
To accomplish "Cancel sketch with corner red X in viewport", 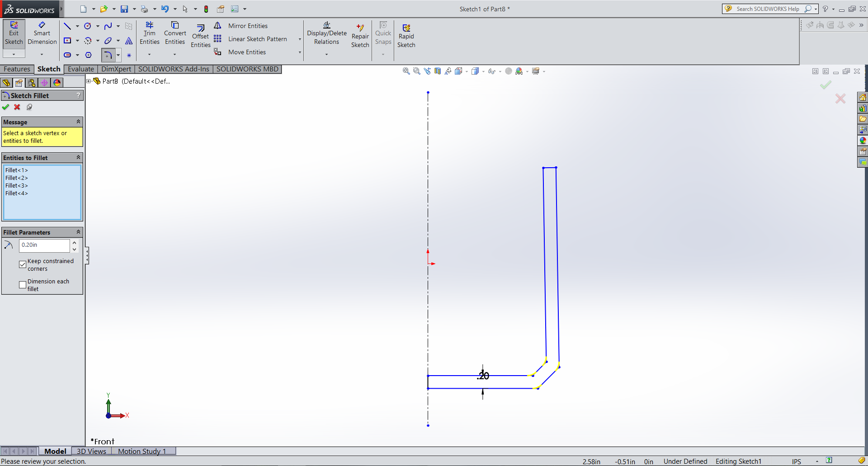I will (x=840, y=99).
